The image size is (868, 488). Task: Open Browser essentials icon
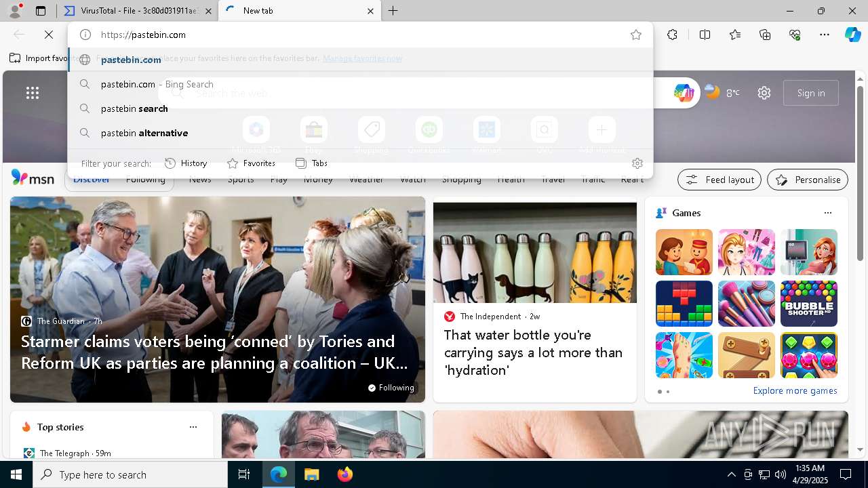(795, 35)
